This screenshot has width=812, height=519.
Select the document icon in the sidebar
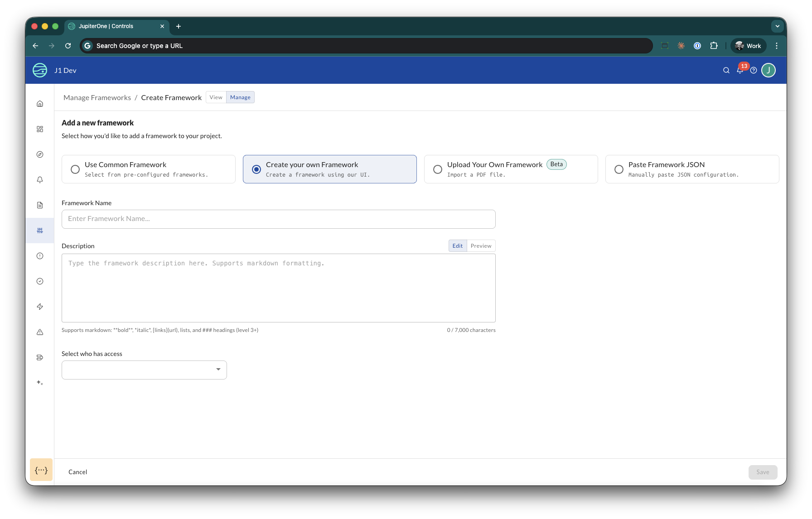[x=40, y=205]
